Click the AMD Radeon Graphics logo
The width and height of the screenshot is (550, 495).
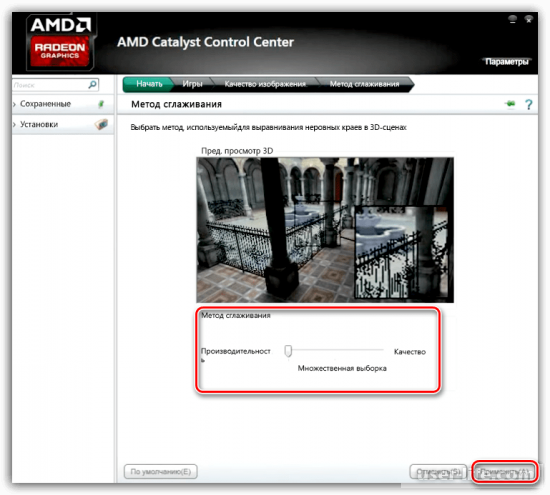60,42
